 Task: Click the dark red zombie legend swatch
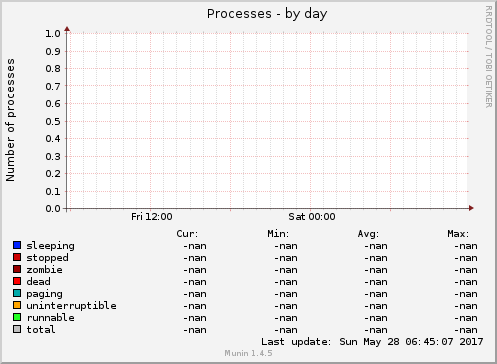17,269
